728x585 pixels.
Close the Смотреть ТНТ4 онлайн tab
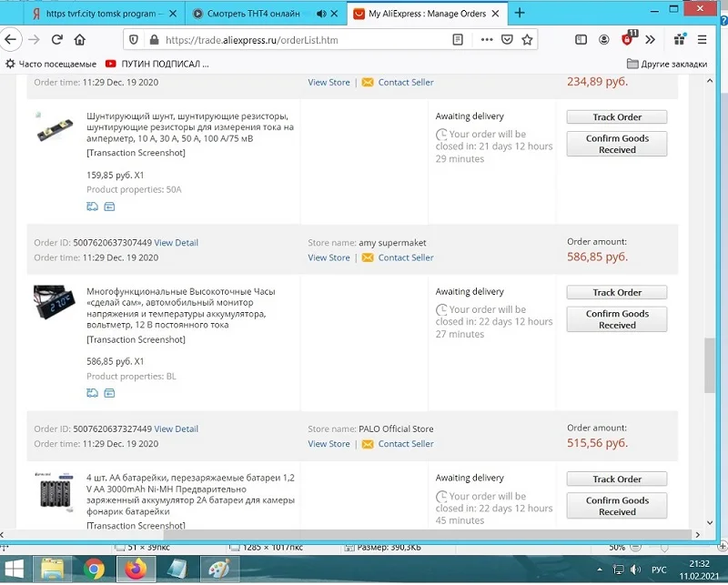click(x=334, y=14)
